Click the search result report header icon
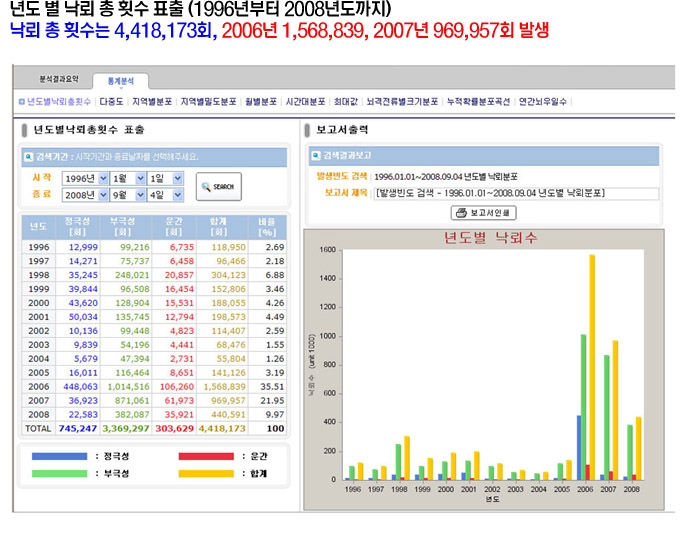 click(x=316, y=157)
